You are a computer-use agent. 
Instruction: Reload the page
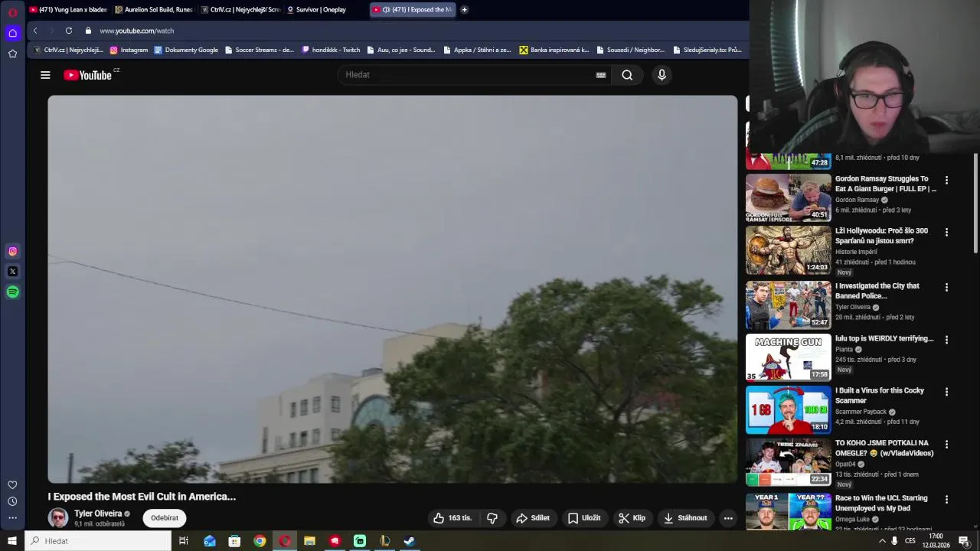coord(69,31)
